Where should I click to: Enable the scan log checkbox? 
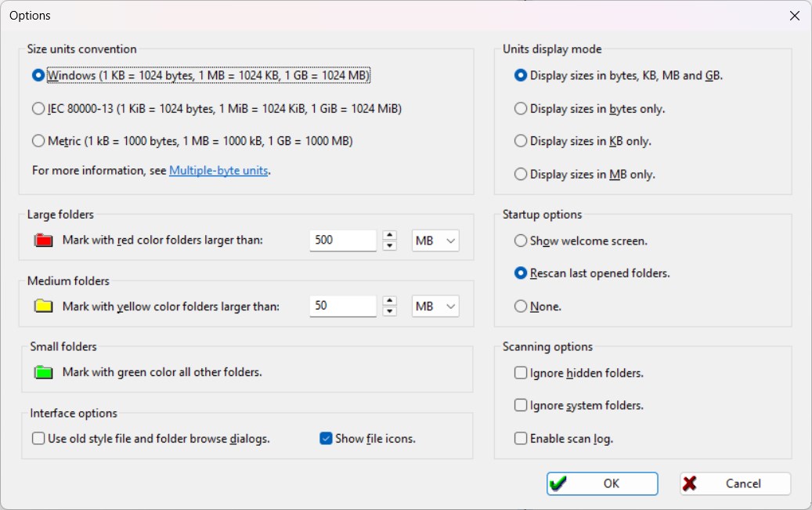point(521,439)
